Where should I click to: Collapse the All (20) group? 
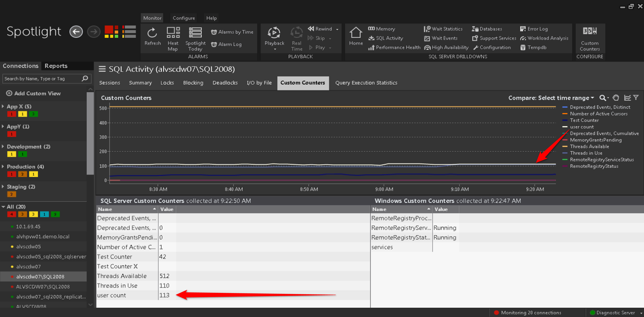(3, 207)
